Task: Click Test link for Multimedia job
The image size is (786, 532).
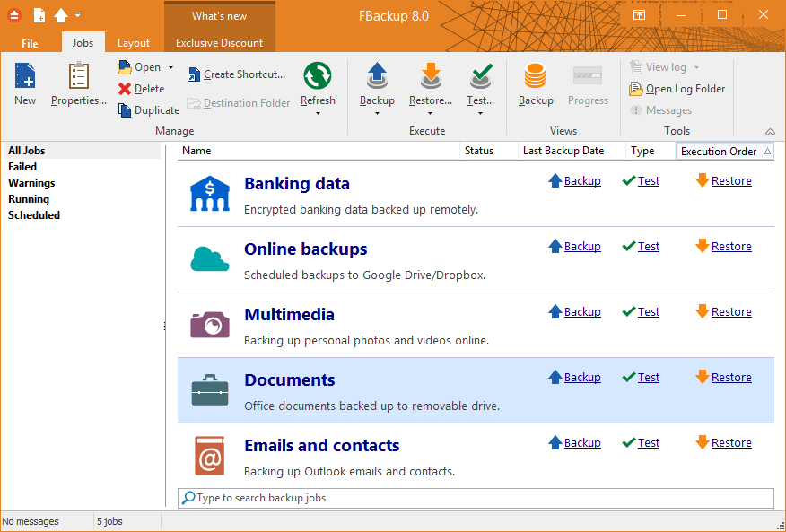Action: point(648,312)
